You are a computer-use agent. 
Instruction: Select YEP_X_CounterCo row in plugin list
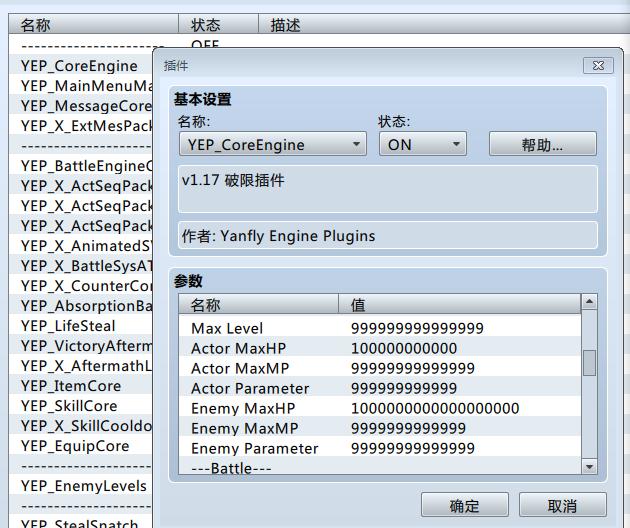(x=81, y=286)
